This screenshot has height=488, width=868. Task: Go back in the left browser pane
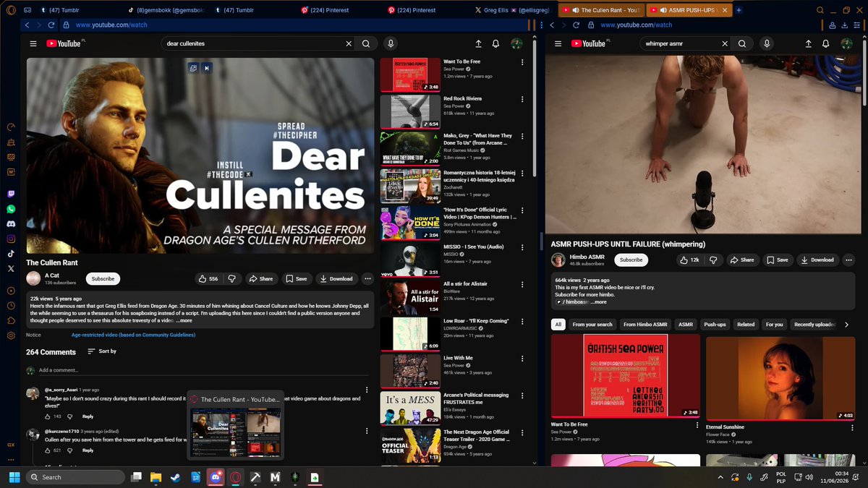pyautogui.click(x=27, y=25)
